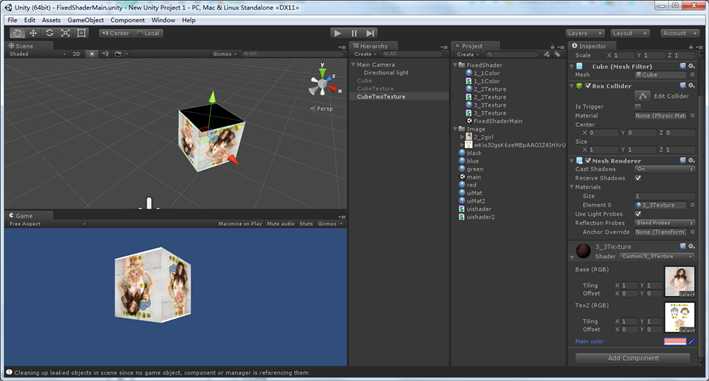This screenshot has height=381, width=709.
Task: Click the Step frame button
Action: (x=370, y=33)
